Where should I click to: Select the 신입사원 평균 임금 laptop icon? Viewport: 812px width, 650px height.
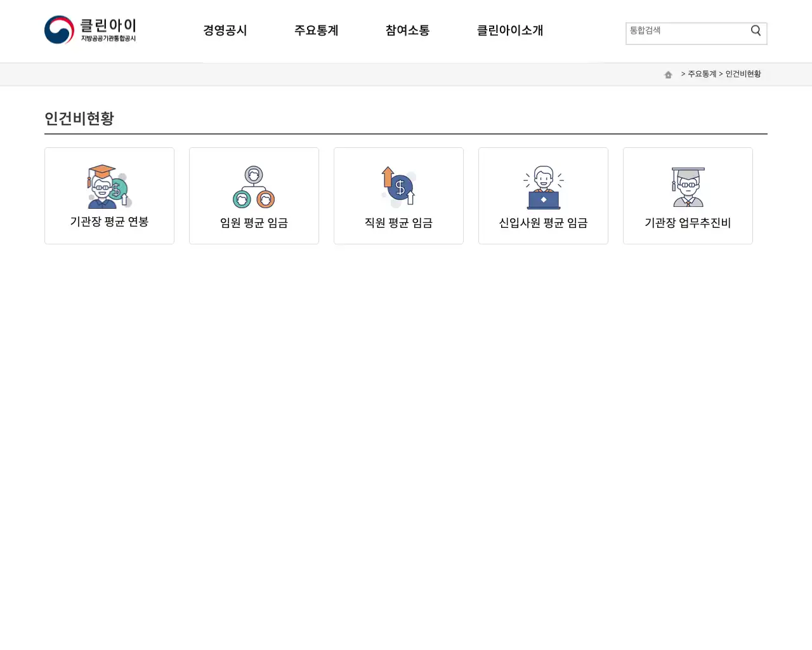tap(543, 186)
